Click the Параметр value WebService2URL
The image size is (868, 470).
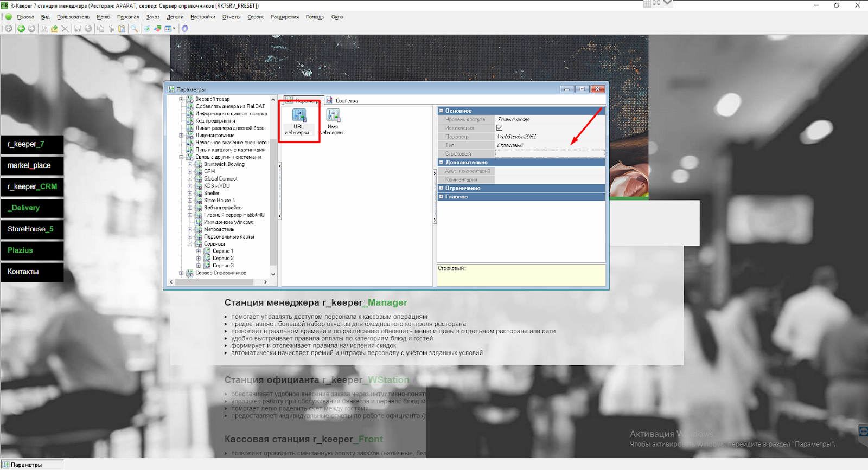[x=516, y=137]
